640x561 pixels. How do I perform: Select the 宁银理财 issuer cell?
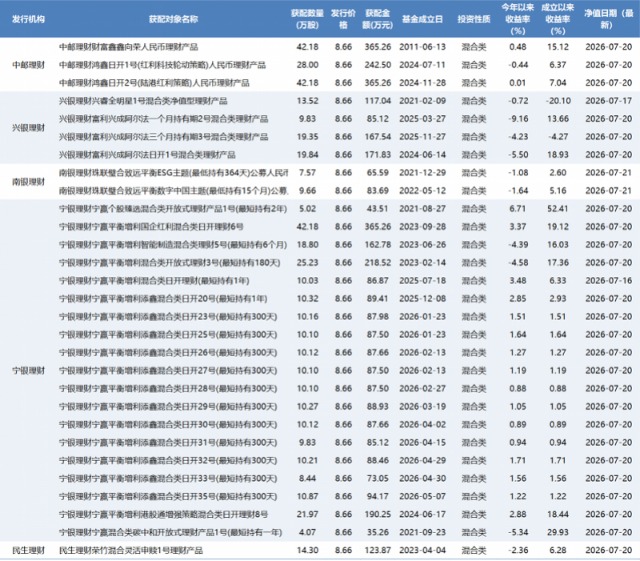pos(28,371)
